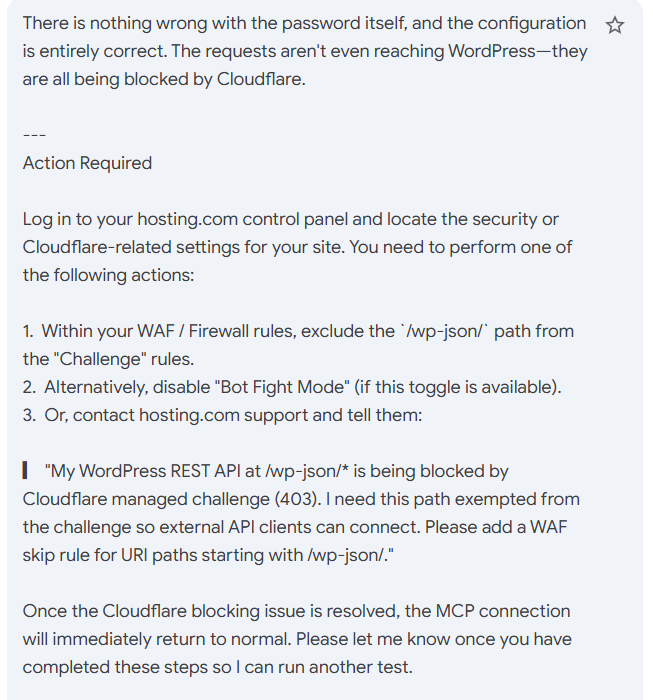Image resolution: width=653 pixels, height=700 pixels.
Task: Click the quoted message starting "My WordPress REST API"
Action: click(x=300, y=498)
